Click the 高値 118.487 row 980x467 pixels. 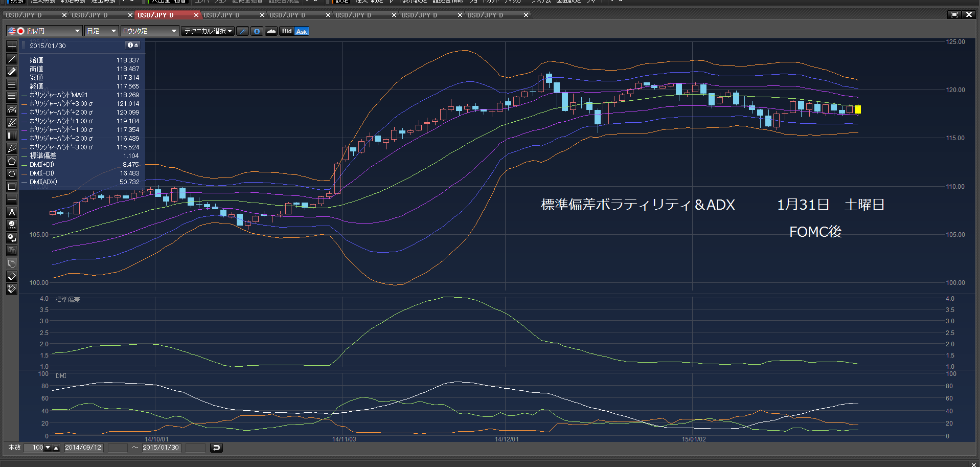click(83, 69)
